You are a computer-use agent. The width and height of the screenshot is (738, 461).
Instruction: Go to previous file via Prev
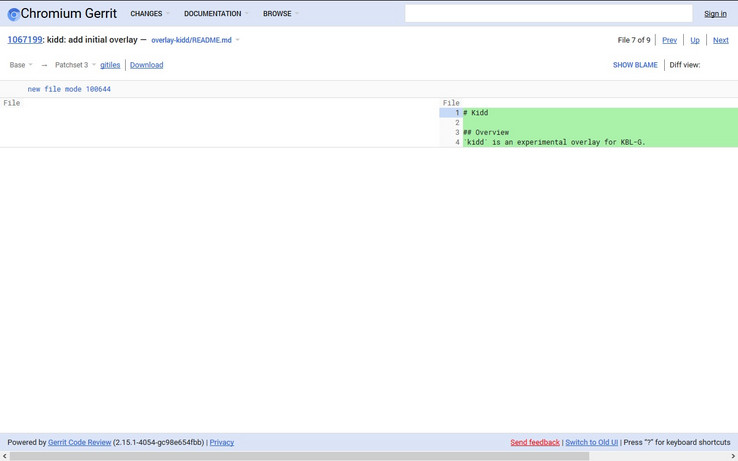669,40
